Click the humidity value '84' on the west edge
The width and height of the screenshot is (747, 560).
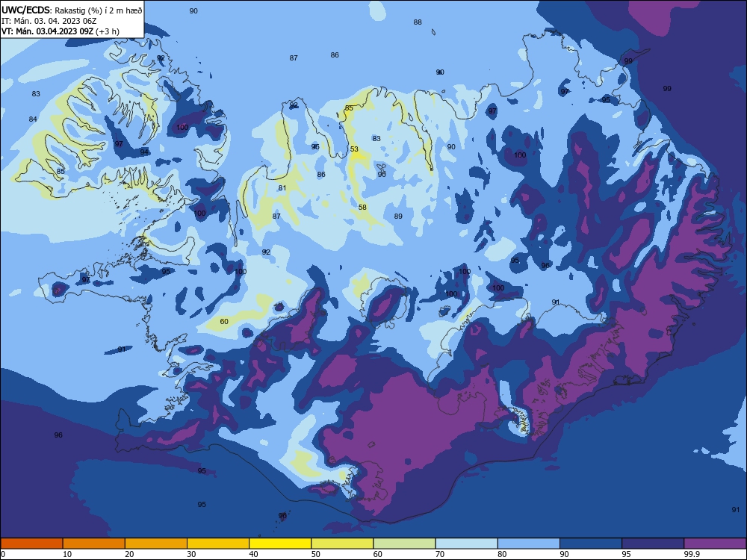pyautogui.click(x=33, y=119)
